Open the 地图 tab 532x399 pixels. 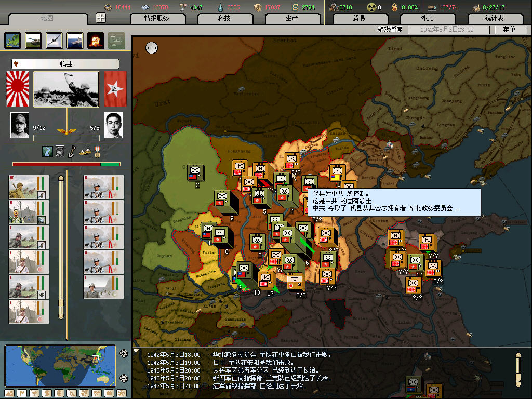(x=47, y=18)
